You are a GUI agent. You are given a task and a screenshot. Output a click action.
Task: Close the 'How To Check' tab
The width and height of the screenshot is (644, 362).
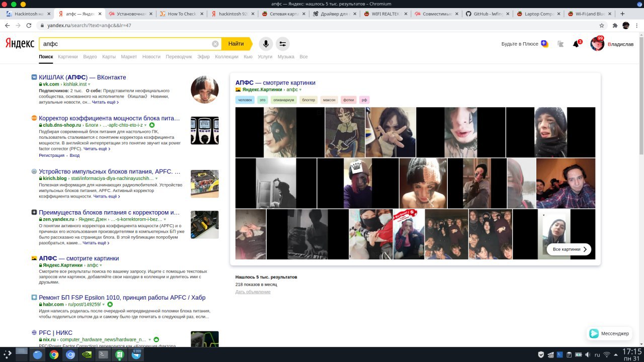tap(201, 14)
